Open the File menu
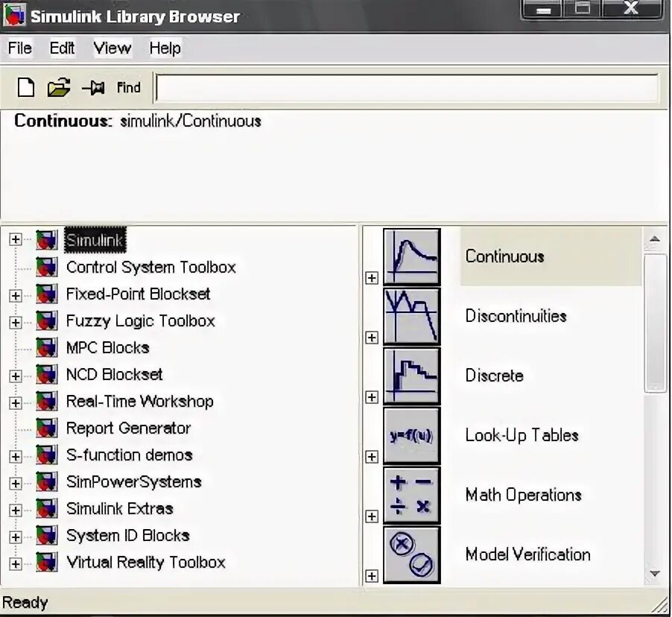672x617 pixels. (x=19, y=48)
